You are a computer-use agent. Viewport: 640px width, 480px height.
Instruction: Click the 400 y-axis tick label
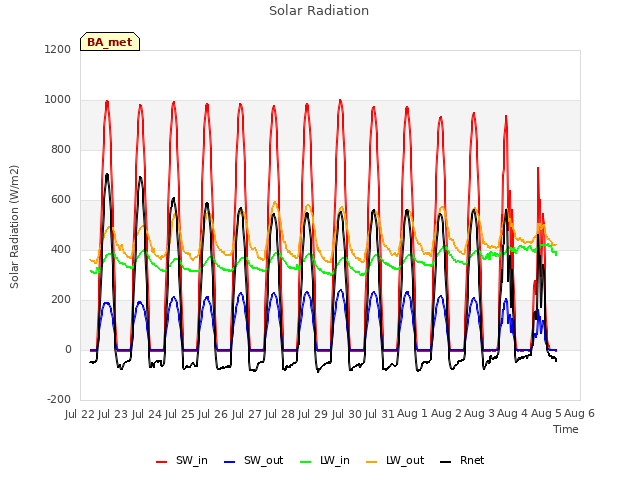click(x=61, y=249)
